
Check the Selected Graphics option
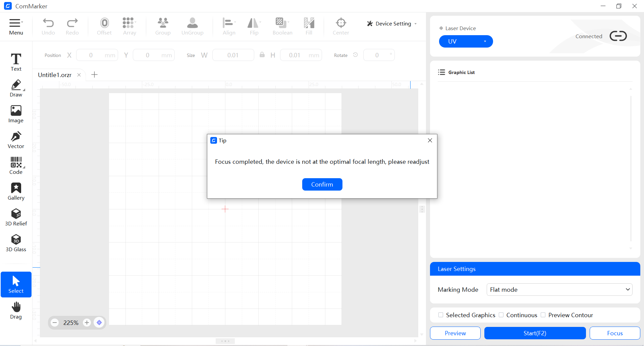click(441, 315)
